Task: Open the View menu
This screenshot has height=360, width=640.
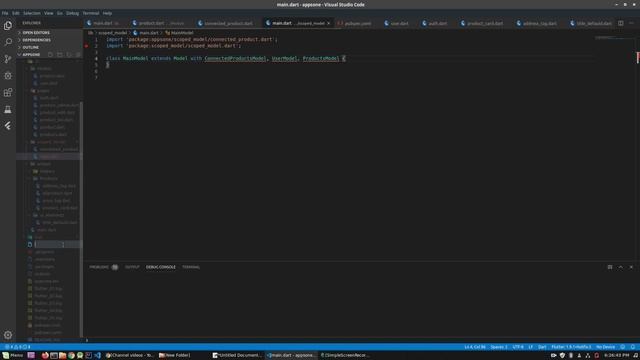Action: (48, 13)
